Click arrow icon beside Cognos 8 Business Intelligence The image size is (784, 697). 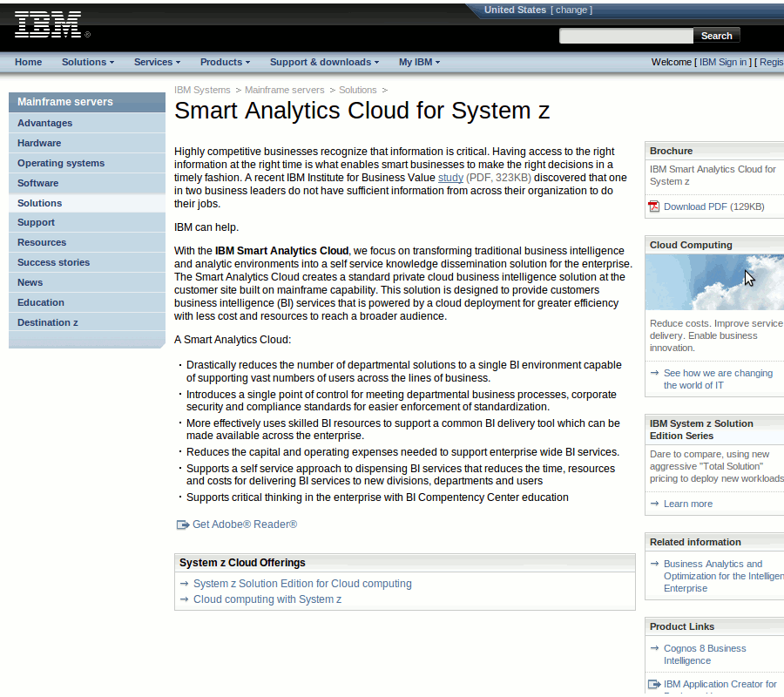coord(654,648)
